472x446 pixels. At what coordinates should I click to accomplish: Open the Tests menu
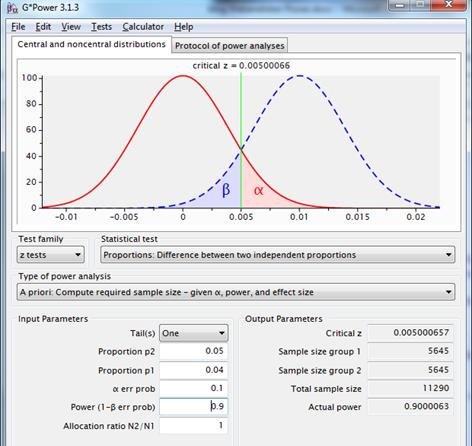(101, 27)
